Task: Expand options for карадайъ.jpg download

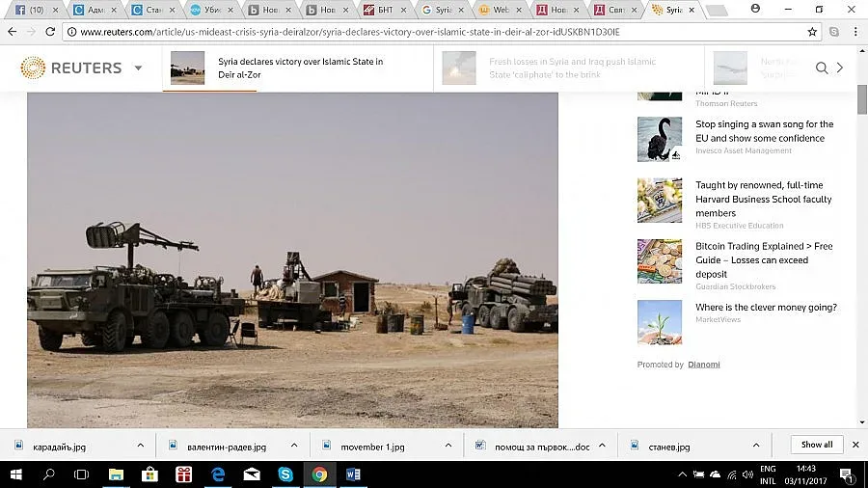Action: coord(141,446)
